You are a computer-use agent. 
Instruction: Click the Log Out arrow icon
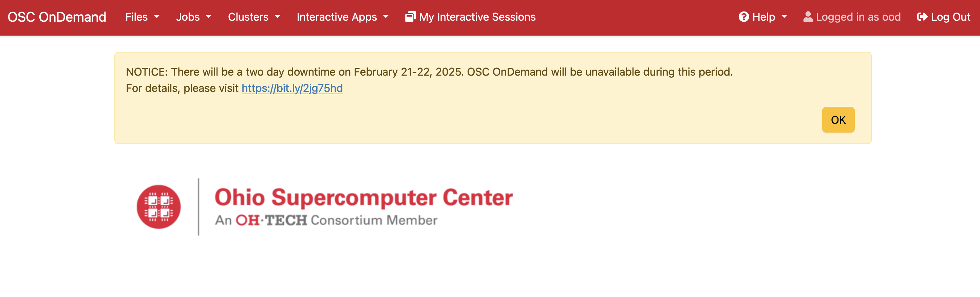click(x=922, y=17)
